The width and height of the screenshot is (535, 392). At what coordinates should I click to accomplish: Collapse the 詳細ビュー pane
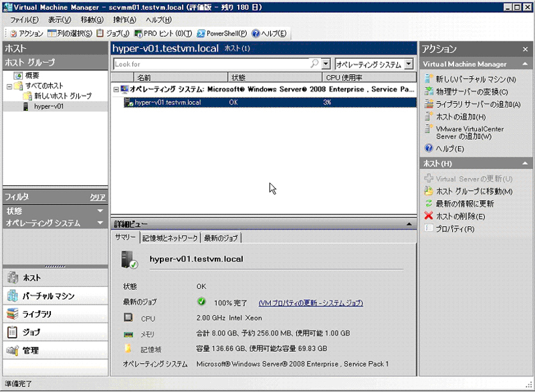409,224
